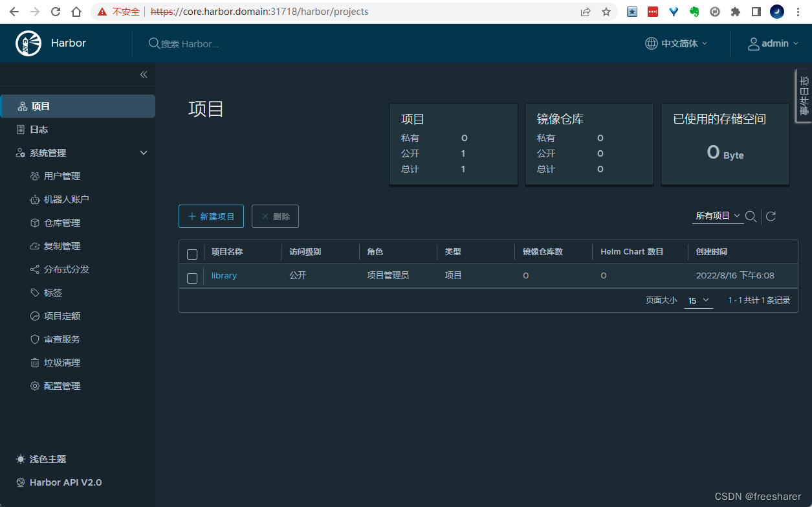Go to 用户管理

click(62, 176)
